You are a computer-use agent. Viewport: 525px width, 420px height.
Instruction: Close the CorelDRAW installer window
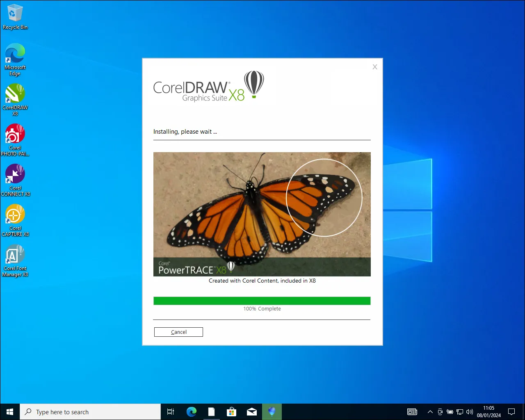374,67
